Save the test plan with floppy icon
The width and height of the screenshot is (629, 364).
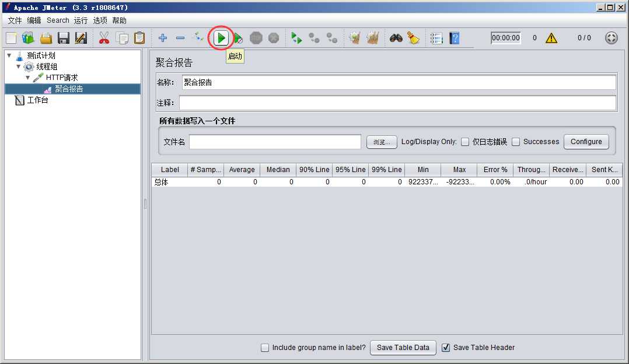point(64,38)
